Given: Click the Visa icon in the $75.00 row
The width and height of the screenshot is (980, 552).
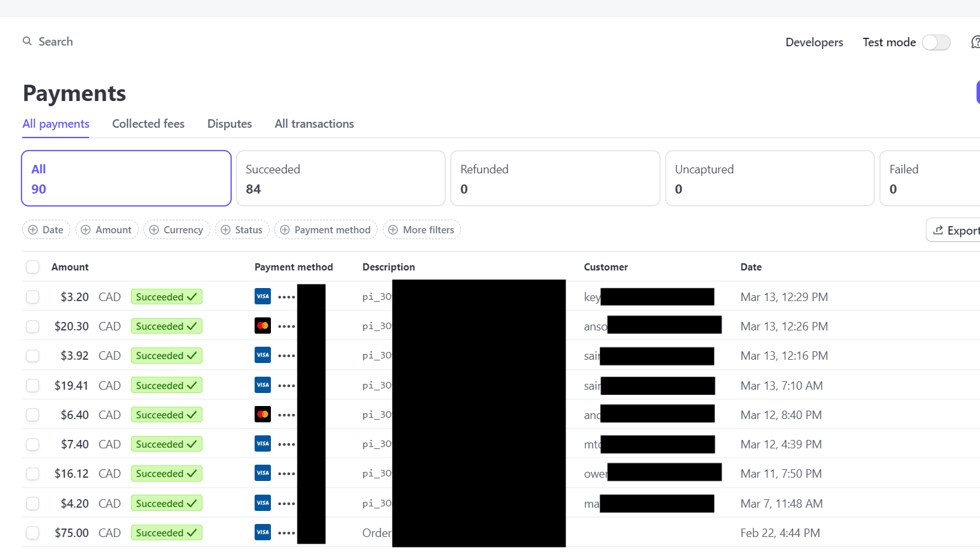Looking at the screenshot, I should point(262,532).
